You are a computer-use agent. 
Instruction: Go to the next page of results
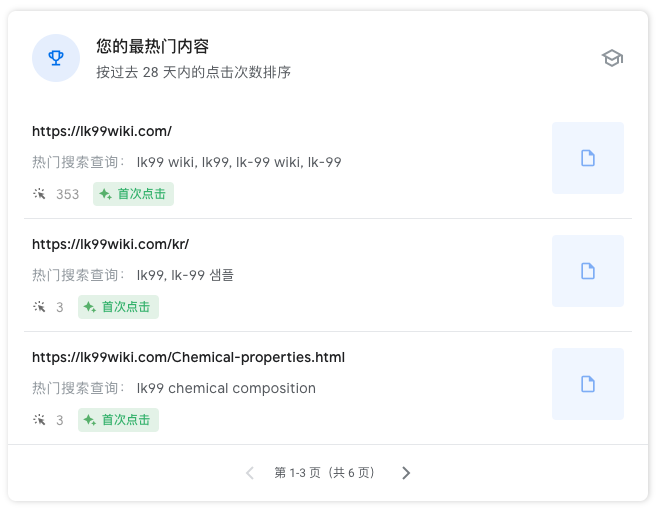[406, 473]
